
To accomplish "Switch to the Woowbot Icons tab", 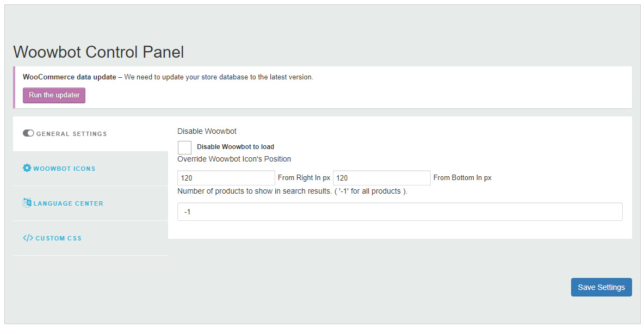I will [64, 169].
